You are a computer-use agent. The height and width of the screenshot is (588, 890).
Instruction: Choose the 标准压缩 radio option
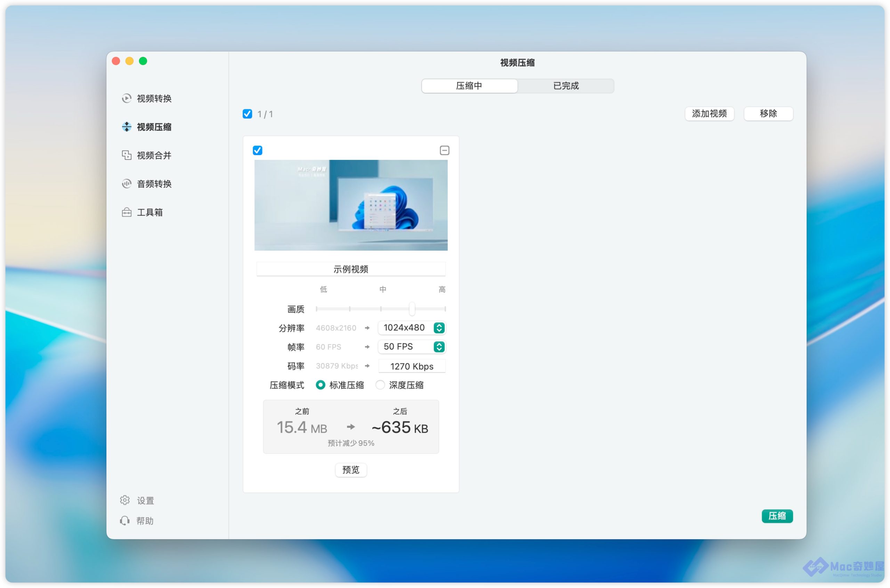click(320, 385)
